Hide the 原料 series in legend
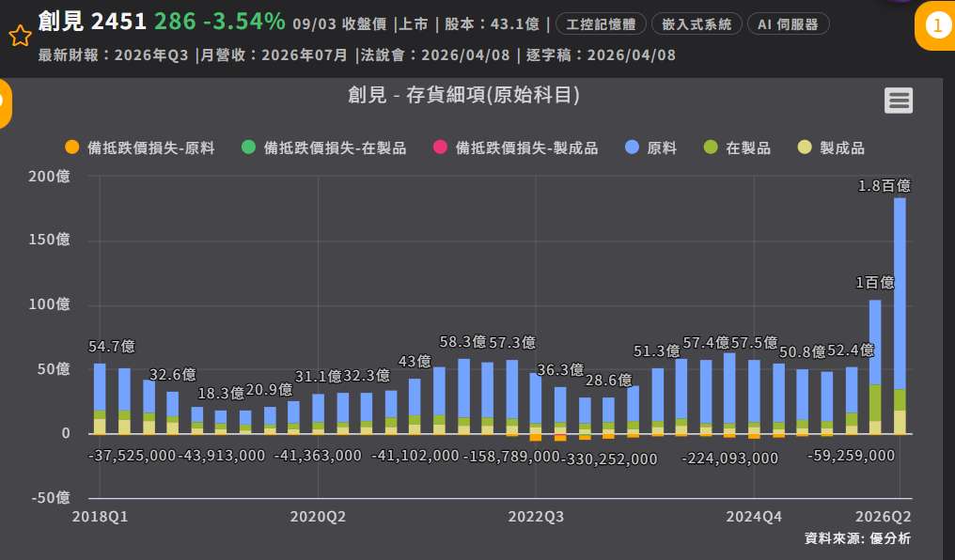955x560 pixels. click(x=651, y=148)
